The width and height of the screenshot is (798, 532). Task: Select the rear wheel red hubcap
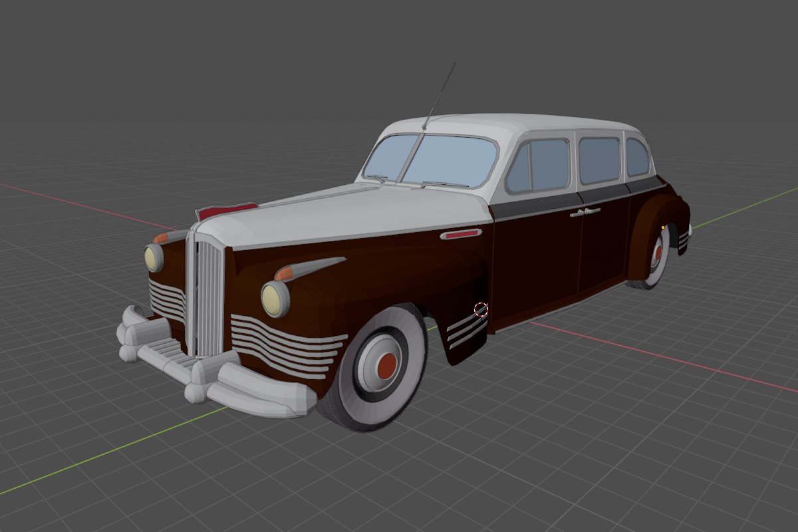coord(658,253)
